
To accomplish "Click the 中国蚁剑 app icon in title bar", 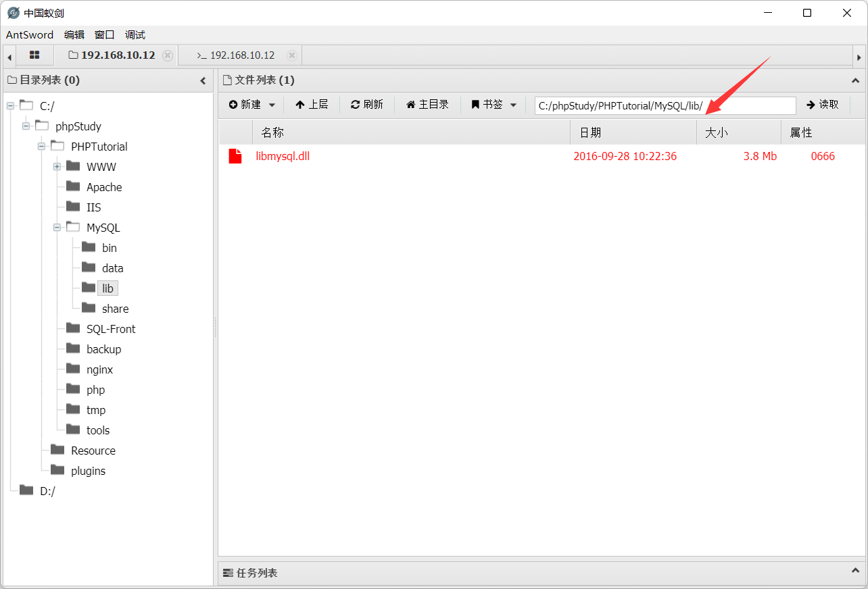I will 13,13.
